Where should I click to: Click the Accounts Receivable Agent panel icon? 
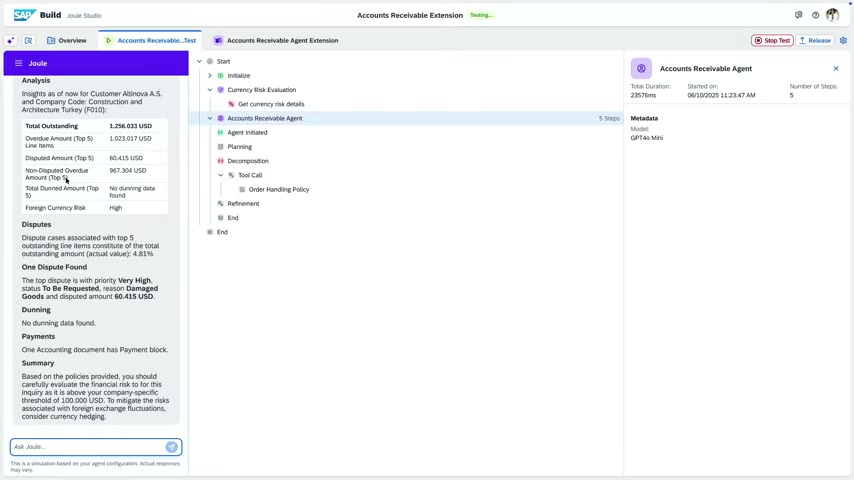tap(641, 69)
